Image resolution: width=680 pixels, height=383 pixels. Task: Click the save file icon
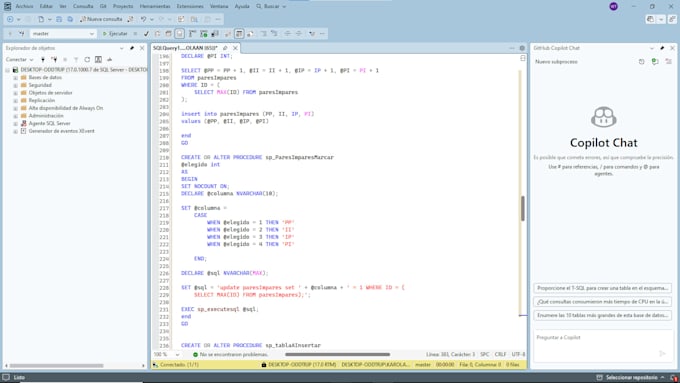pyautogui.click(x=59, y=19)
